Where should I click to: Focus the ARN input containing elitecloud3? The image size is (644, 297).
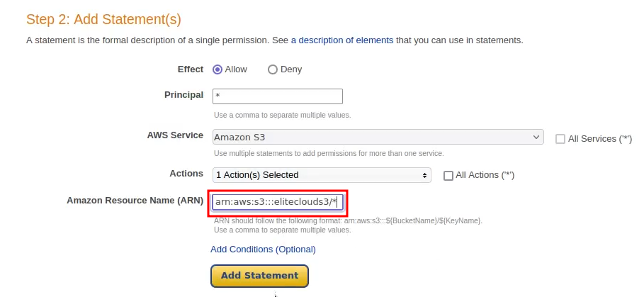(x=278, y=202)
